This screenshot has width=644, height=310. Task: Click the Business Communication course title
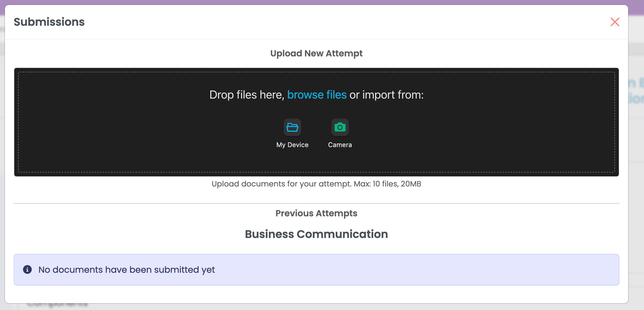tap(316, 234)
